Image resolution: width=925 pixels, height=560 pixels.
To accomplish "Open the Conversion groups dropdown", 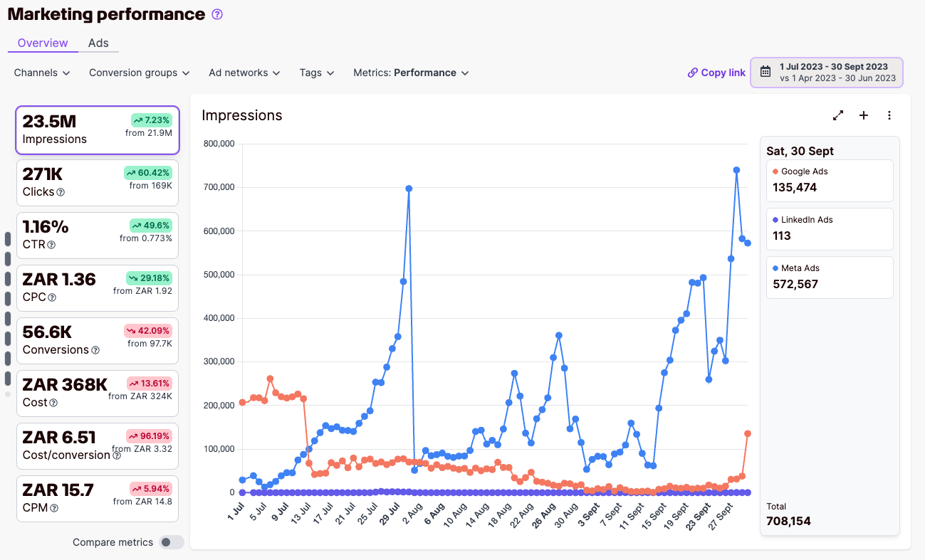I will tap(140, 73).
